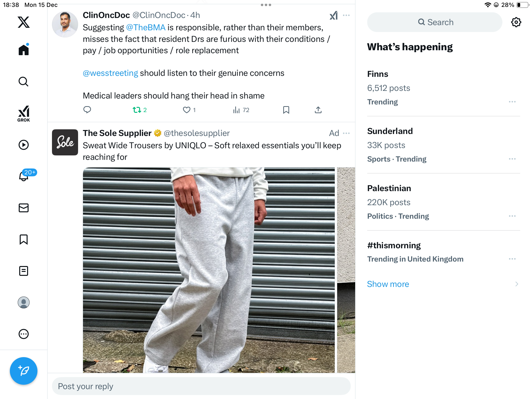
Task: Open Messages envelope in sidebar
Action: (24, 208)
